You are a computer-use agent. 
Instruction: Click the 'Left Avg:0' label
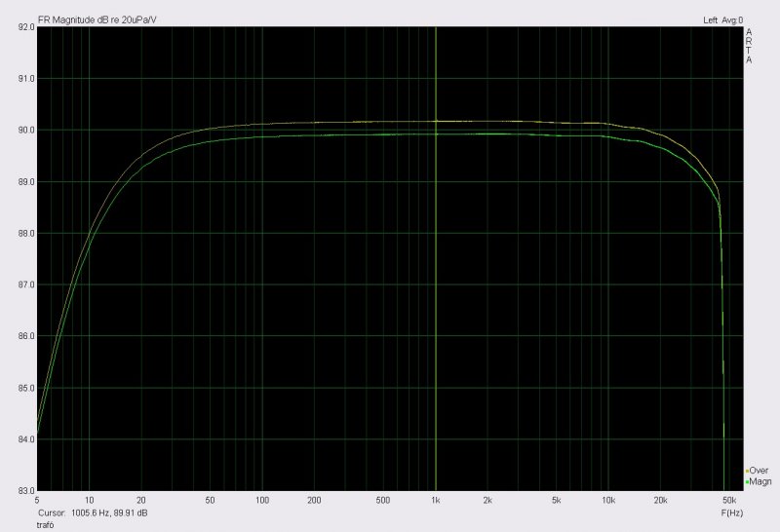pyautogui.click(x=722, y=20)
